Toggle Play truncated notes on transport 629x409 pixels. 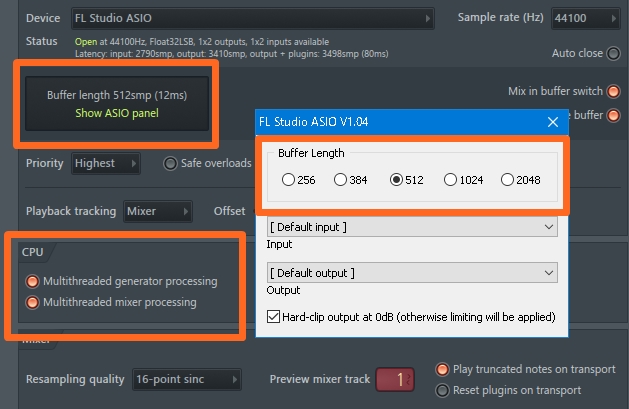pyautogui.click(x=442, y=369)
